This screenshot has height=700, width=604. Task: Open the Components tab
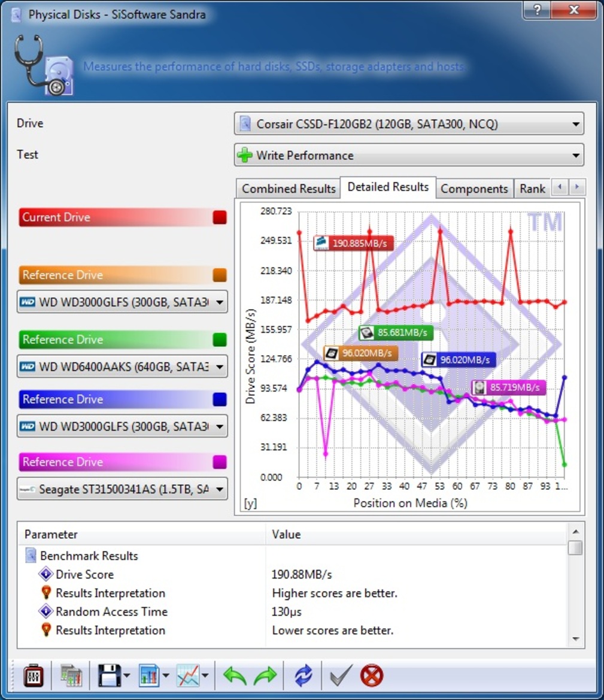pyautogui.click(x=474, y=189)
